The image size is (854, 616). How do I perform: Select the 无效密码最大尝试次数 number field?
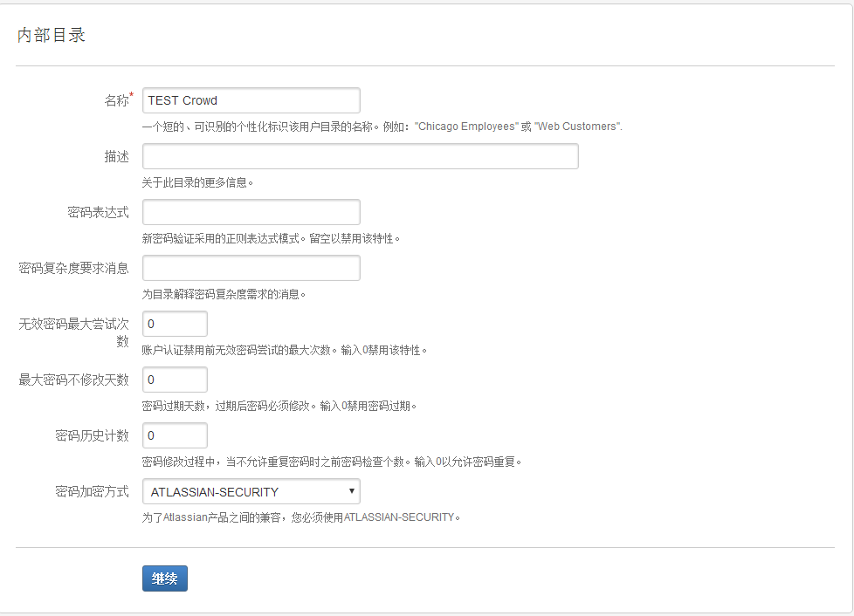(x=175, y=324)
